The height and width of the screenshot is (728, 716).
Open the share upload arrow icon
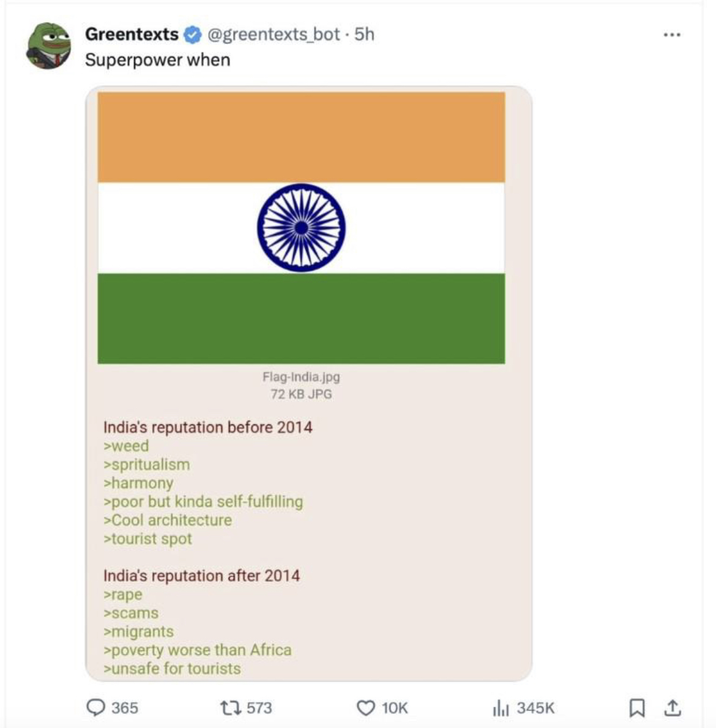(673, 708)
